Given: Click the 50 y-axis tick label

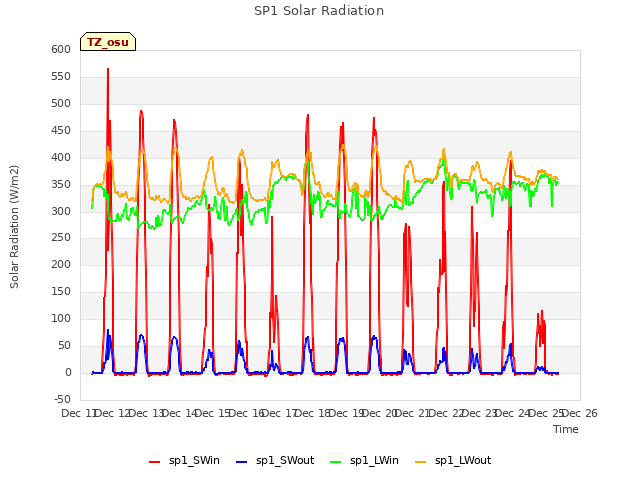Looking at the screenshot, I should [x=64, y=345].
